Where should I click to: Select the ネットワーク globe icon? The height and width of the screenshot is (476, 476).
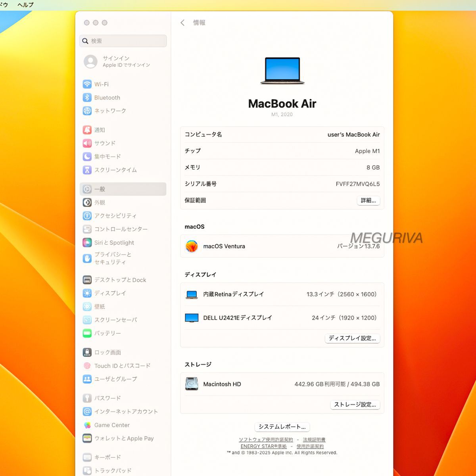[87, 111]
